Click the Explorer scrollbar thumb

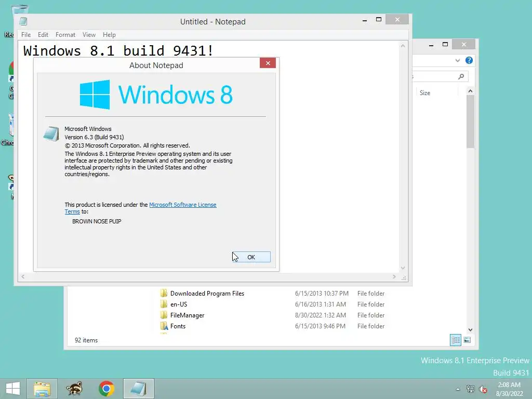(470, 122)
